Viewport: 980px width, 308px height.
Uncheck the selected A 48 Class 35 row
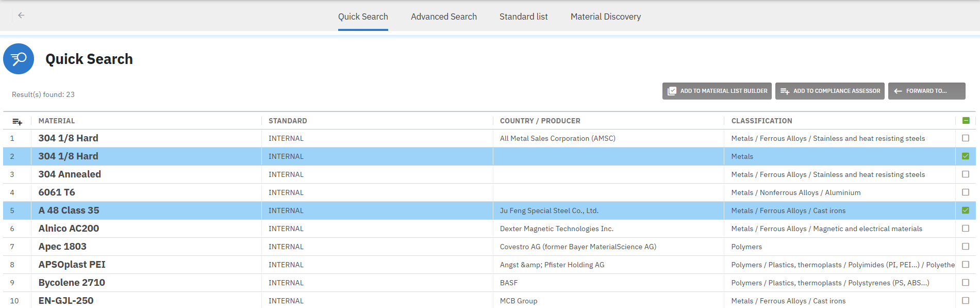click(966, 210)
